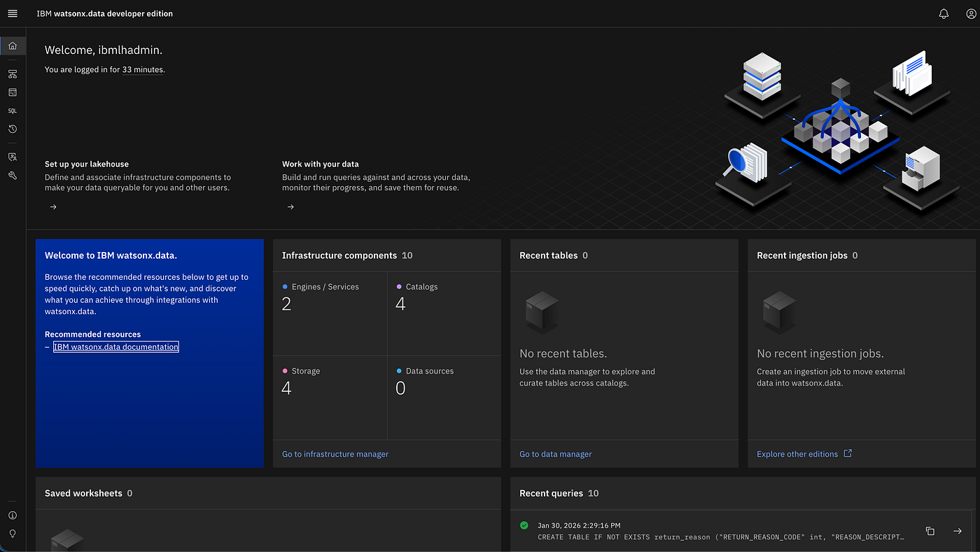Viewport: 980px width, 552px height.
Task: Click the Work with your data heading
Action: tap(321, 164)
